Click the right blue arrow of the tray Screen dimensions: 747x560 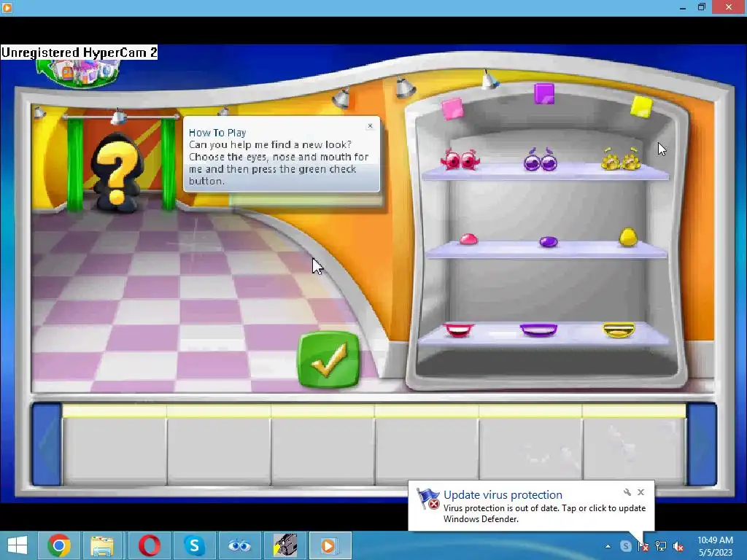702,444
